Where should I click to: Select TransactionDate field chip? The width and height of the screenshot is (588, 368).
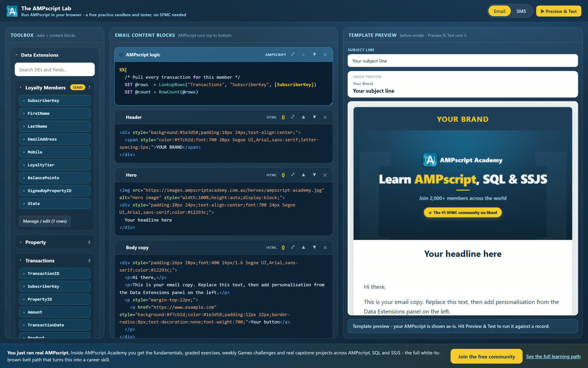(x=55, y=325)
